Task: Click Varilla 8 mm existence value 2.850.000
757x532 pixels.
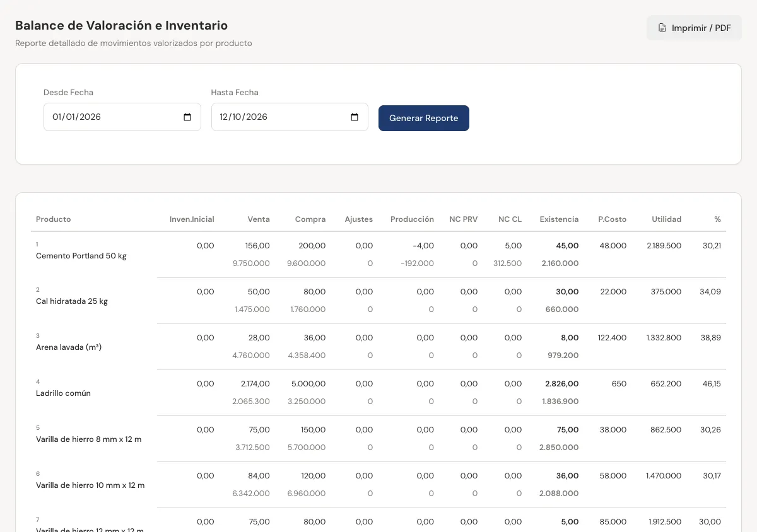Action: click(559, 448)
